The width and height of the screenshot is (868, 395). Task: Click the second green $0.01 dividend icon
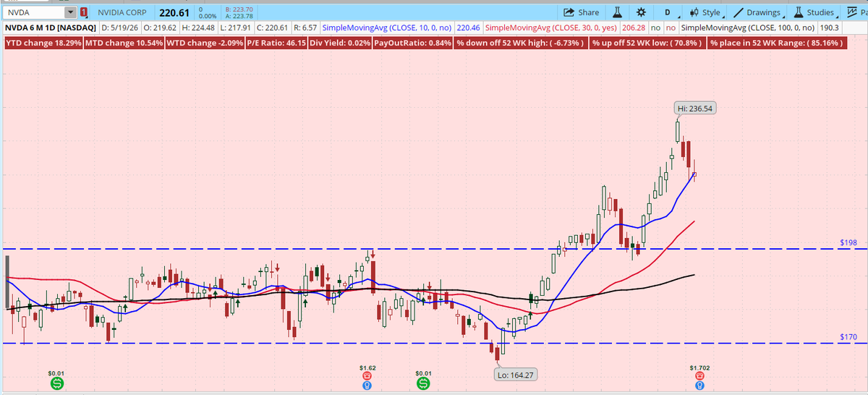tap(424, 382)
